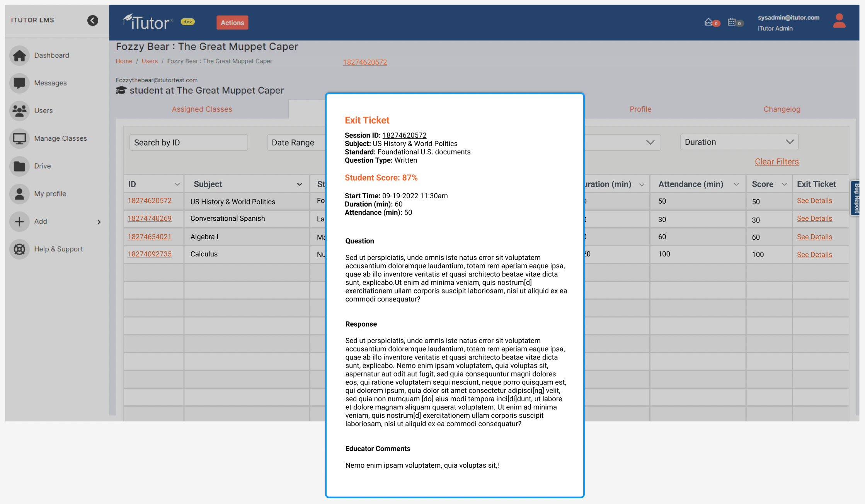Screen dimensions: 865x504
Task: Click the Help & Support lifebuoy icon
Action: (x=19, y=249)
